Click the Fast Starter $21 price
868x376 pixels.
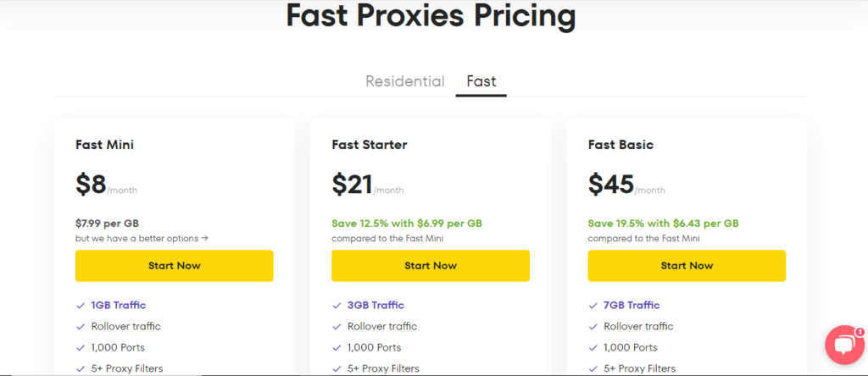pos(353,184)
